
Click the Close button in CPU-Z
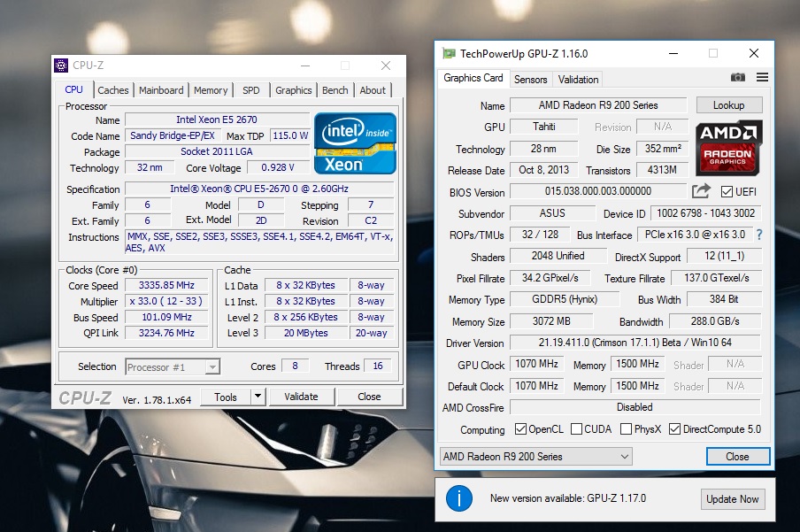(369, 397)
